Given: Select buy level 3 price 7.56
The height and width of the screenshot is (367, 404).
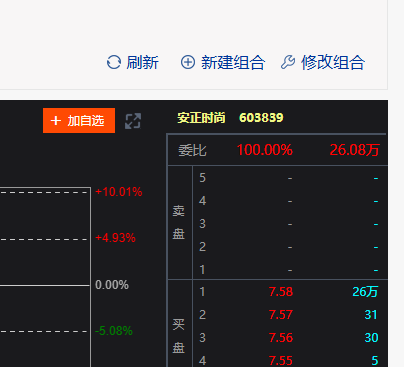Looking at the screenshot, I should [x=281, y=338].
